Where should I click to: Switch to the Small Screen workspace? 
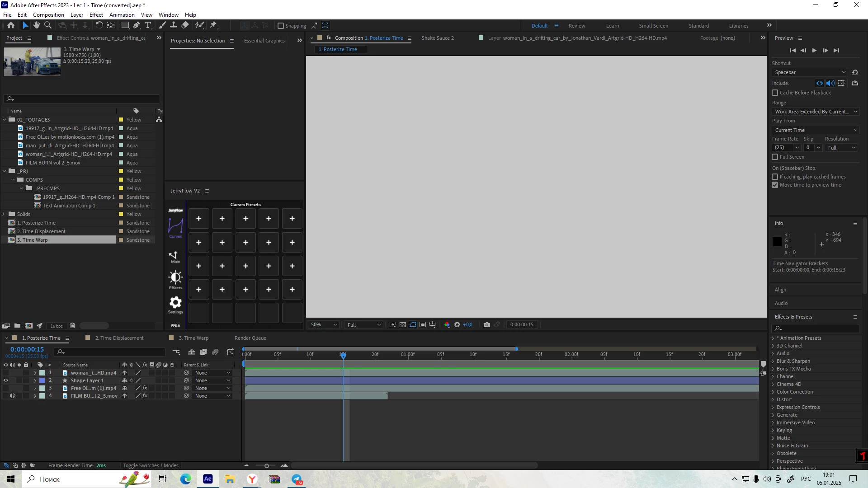click(653, 26)
